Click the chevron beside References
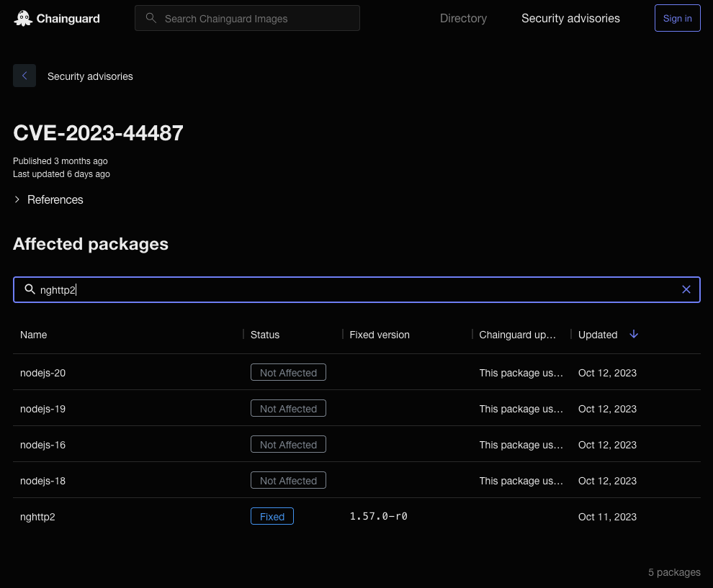Viewport: 713px width, 588px height. click(17, 199)
